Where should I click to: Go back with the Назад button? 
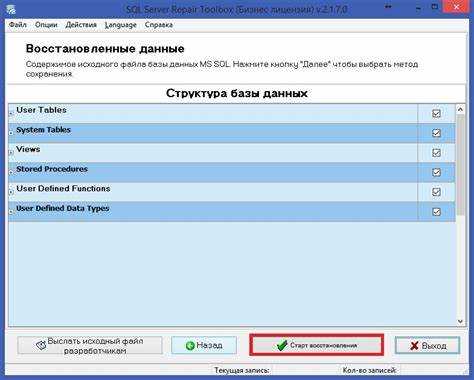204,345
